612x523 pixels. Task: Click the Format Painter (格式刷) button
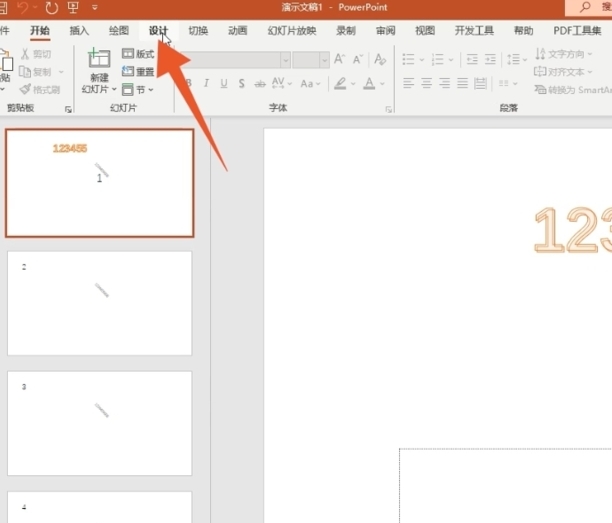pyautogui.click(x=40, y=90)
